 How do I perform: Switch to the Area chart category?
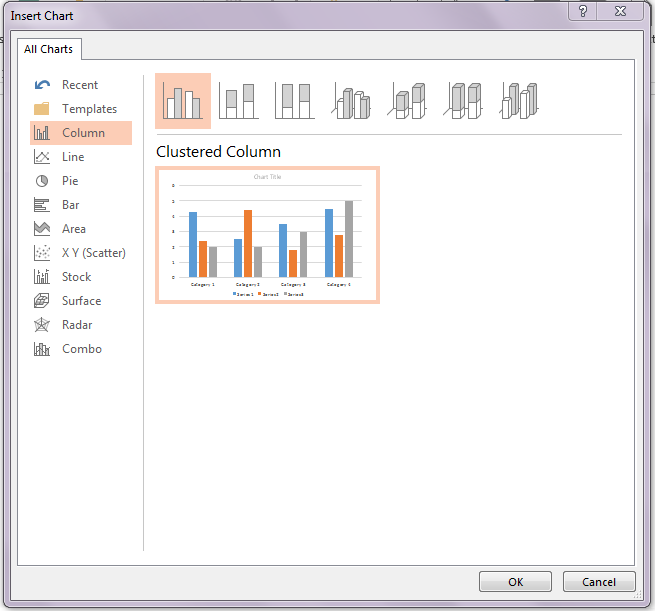point(73,229)
